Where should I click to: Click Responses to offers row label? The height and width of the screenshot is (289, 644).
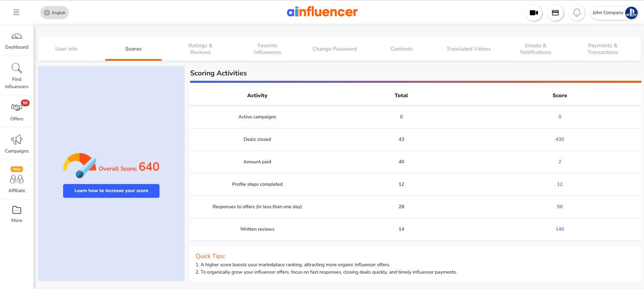coord(257,207)
